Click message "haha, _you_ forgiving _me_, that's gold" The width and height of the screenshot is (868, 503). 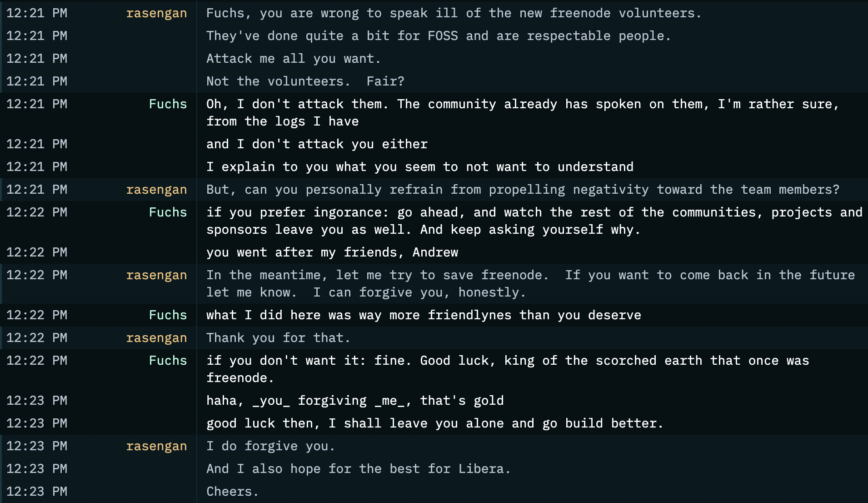(355, 401)
